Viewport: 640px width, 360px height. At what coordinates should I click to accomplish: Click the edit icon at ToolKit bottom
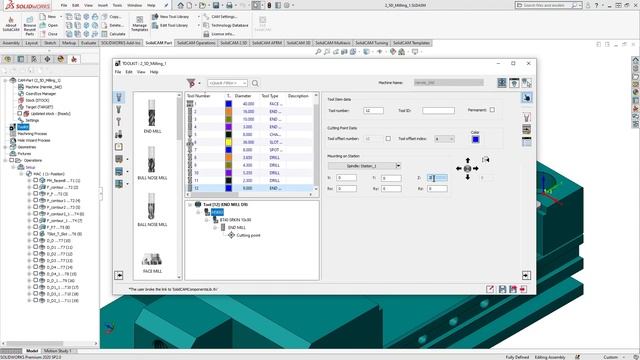click(x=490, y=289)
